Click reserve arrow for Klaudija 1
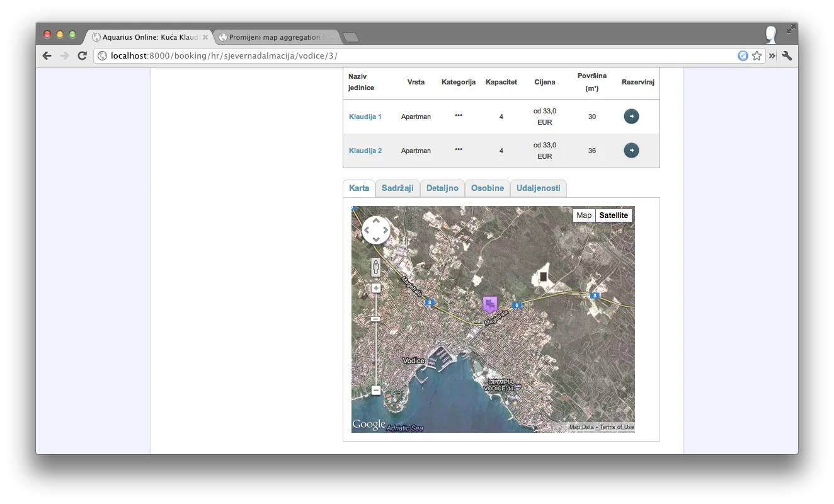 click(x=631, y=117)
